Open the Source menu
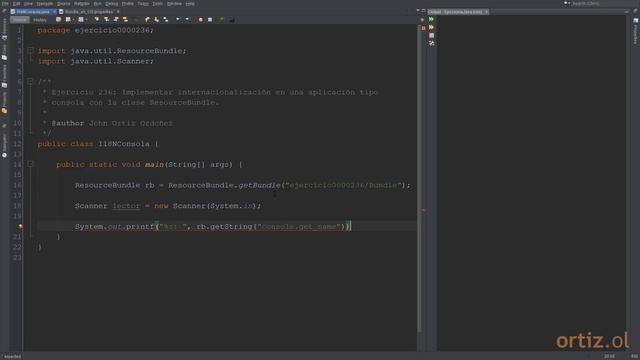This screenshot has height=360, width=640. tap(63, 4)
